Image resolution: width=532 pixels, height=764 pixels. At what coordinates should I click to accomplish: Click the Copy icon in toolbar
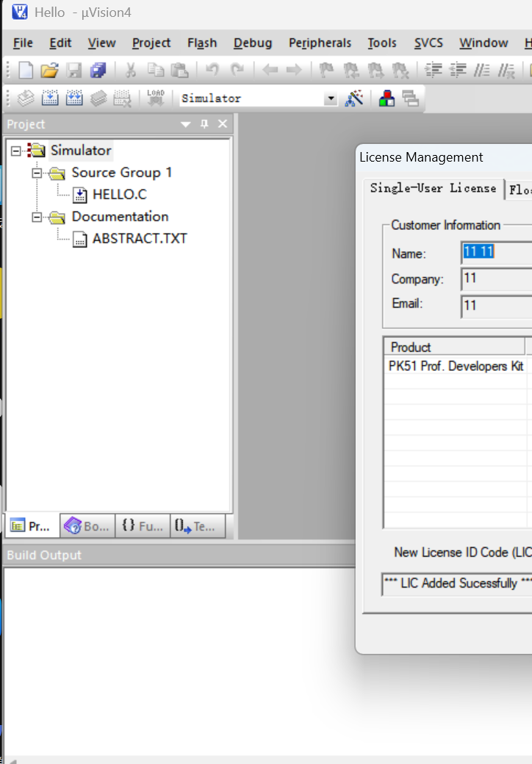tap(155, 71)
